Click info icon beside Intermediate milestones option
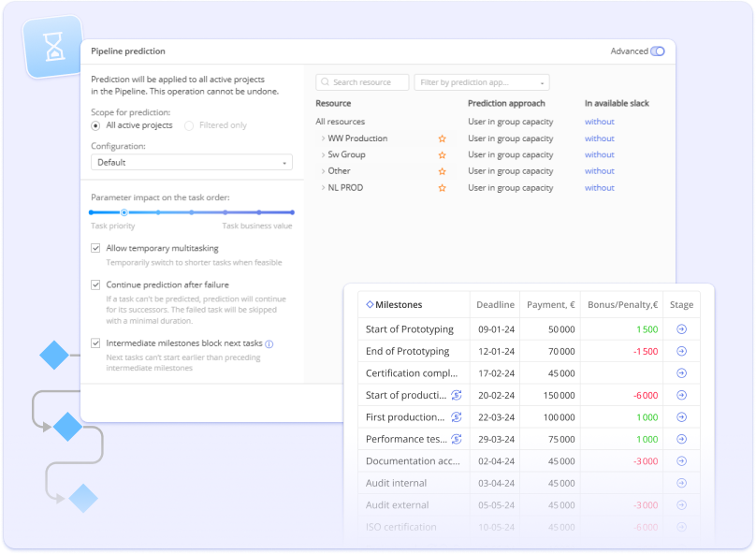 pyautogui.click(x=269, y=344)
